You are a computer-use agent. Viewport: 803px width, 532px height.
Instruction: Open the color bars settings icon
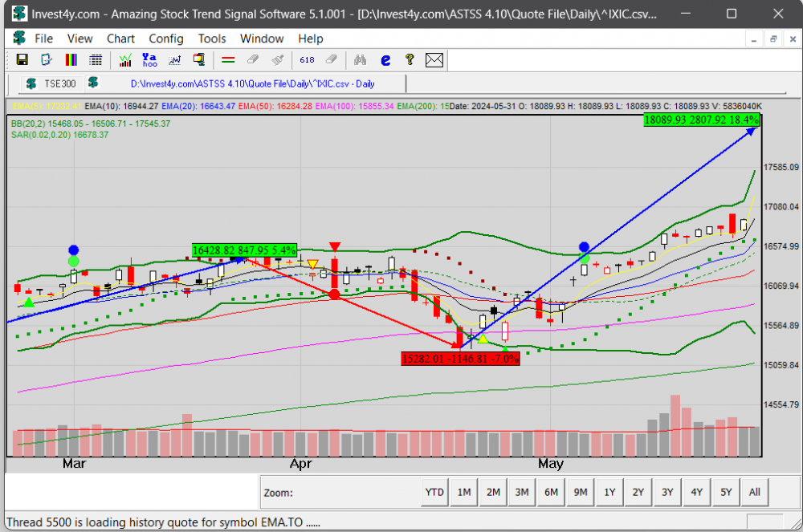click(71, 59)
